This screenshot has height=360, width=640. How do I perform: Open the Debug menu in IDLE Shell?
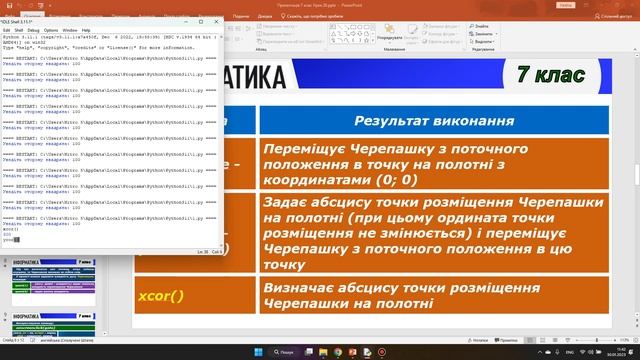(33, 30)
